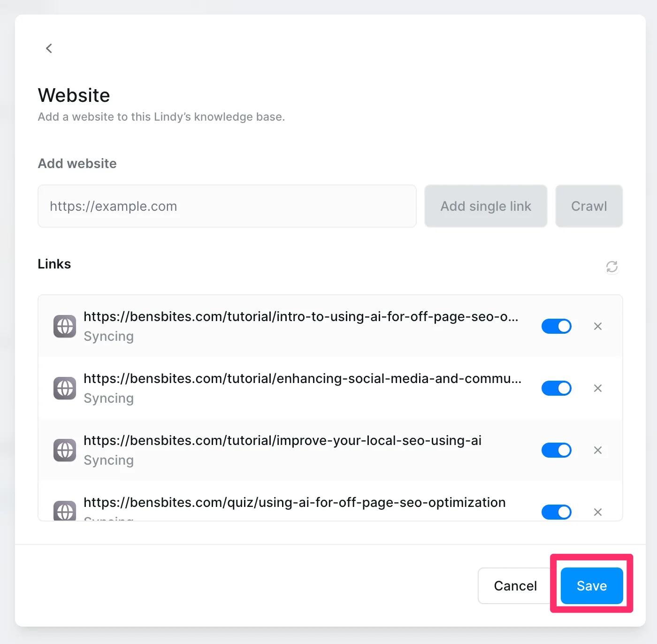Click globe icon for improve-your-local-seo link
Screen dimensions: 657x644
pyautogui.click(x=65, y=450)
